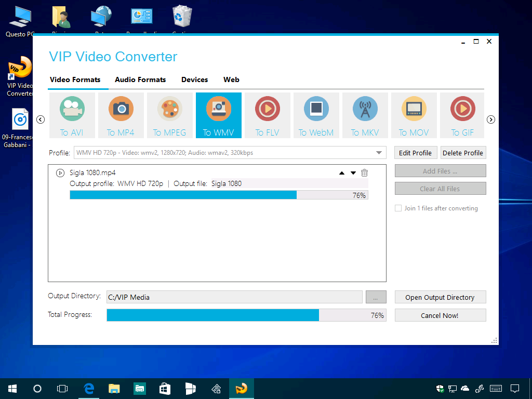Open Microsoft Store from taskbar
Screen dimensions: 532x399
pos(165,389)
